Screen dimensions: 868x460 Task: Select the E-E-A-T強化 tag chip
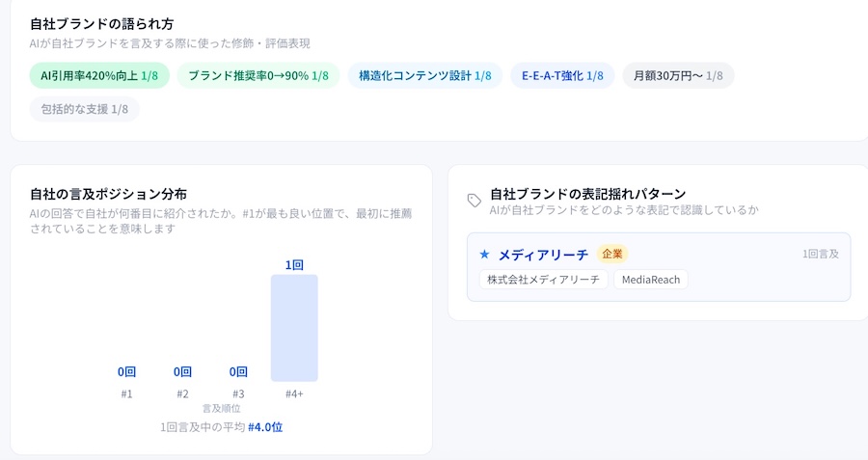(562, 76)
